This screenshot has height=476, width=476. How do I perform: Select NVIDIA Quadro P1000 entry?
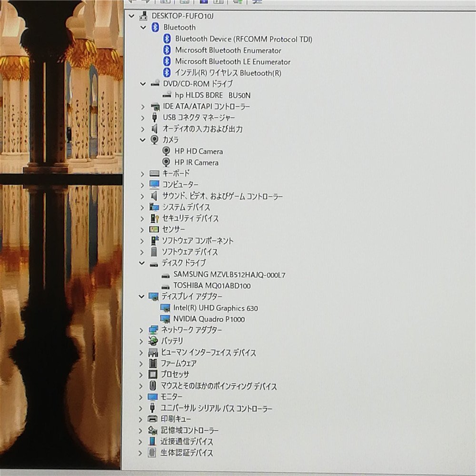click(x=209, y=319)
